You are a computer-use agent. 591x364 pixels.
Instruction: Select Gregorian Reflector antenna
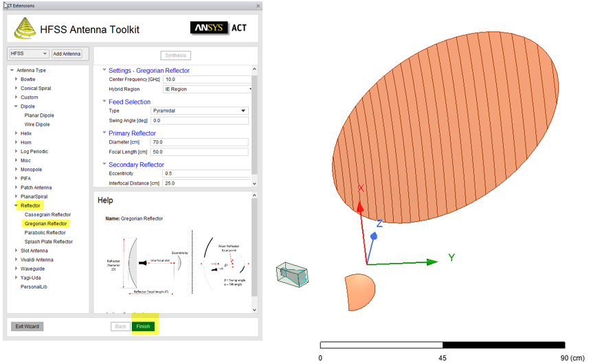(45, 223)
